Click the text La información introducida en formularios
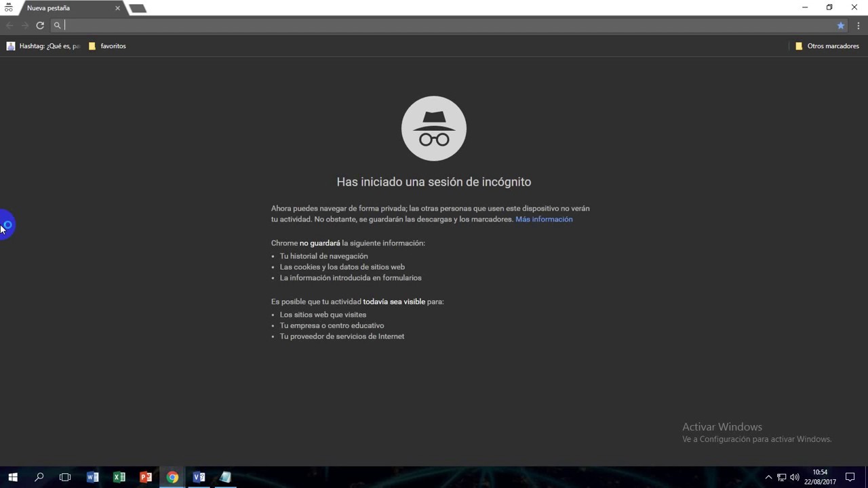The height and width of the screenshot is (488, 868). click(351, 278)
